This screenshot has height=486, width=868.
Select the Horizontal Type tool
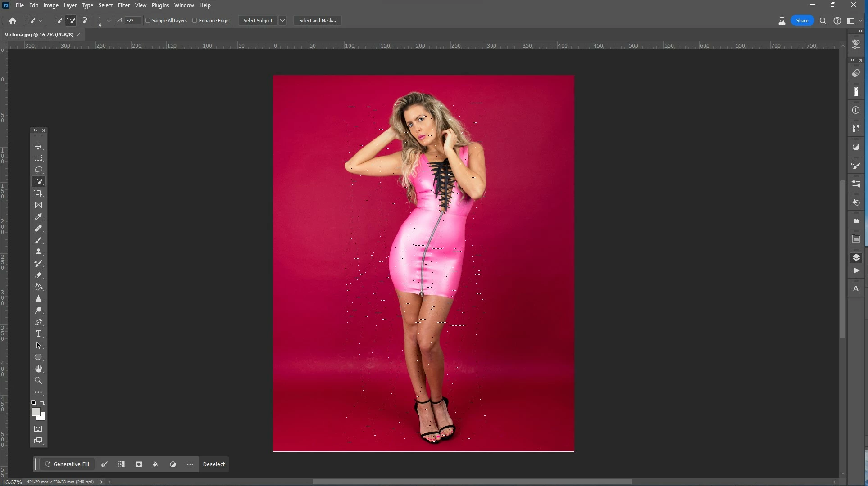[38, 334]
